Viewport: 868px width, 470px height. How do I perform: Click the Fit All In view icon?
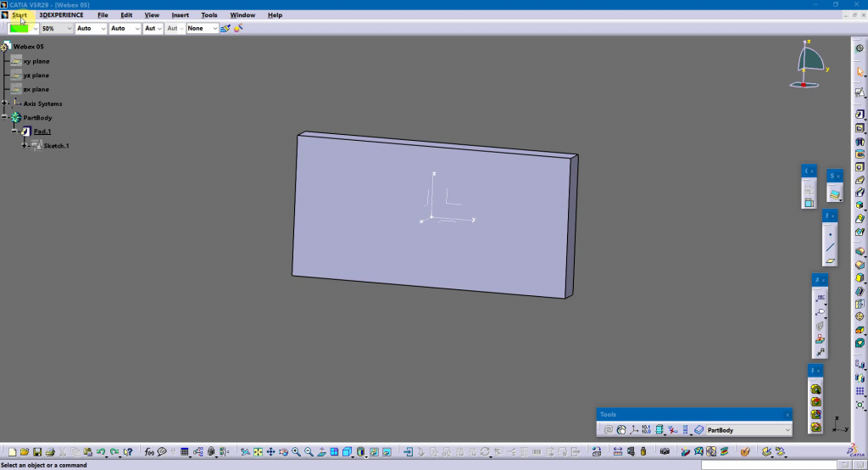(258, 452)
